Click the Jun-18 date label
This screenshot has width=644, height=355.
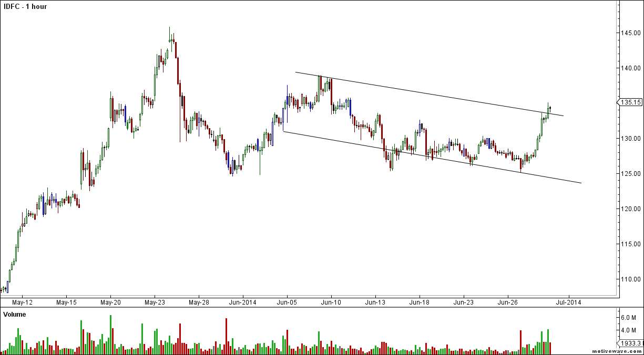pyautogui.click(x=420, y=302)
